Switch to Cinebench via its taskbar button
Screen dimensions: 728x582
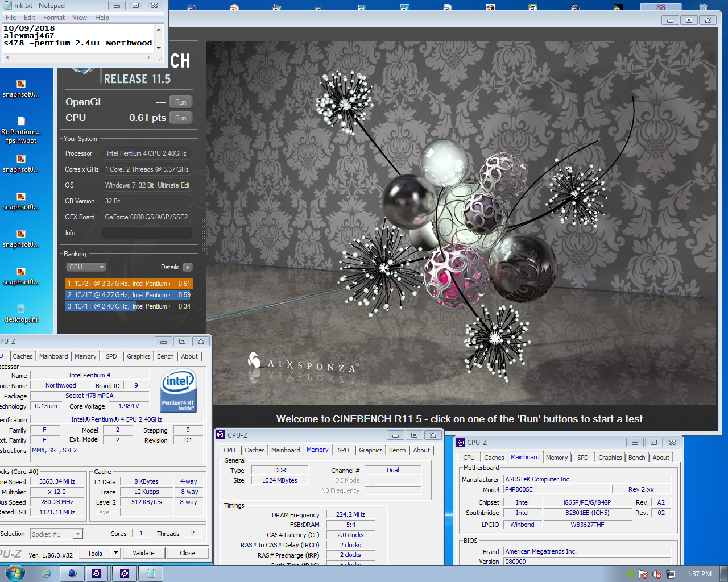[x=72, y=573]
